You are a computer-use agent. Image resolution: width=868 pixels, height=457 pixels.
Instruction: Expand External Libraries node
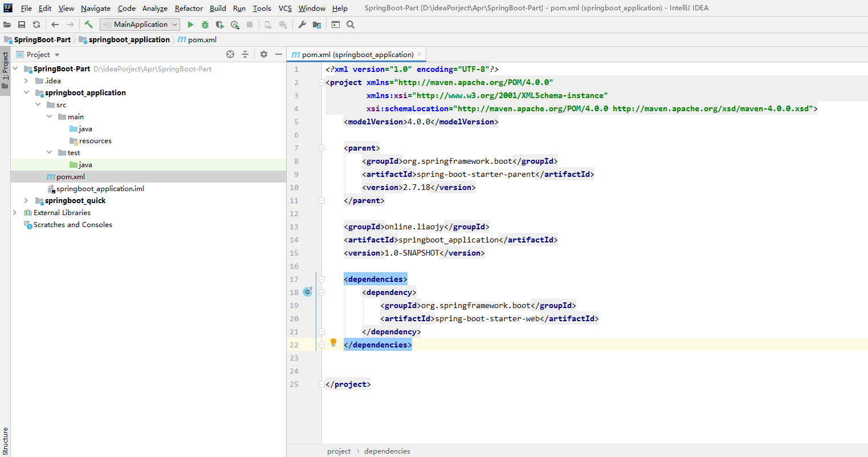click(15, 212)
